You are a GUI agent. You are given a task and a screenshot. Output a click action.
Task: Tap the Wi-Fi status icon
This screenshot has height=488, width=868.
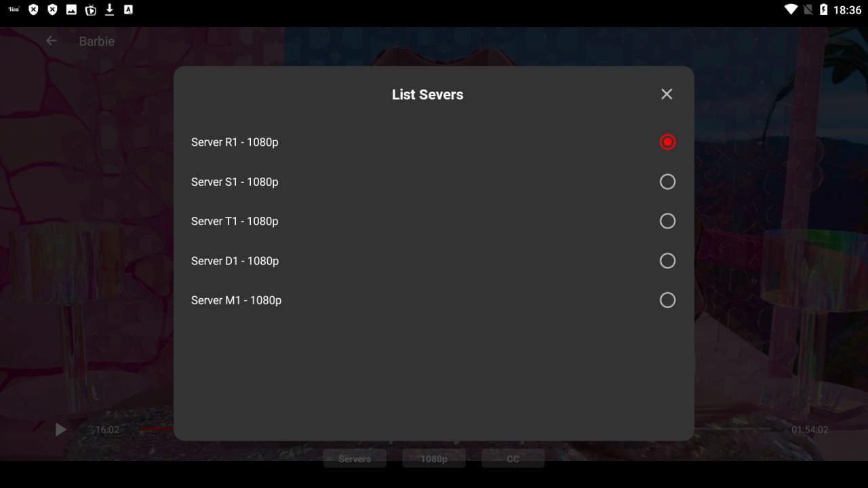[x=791, y=9]
